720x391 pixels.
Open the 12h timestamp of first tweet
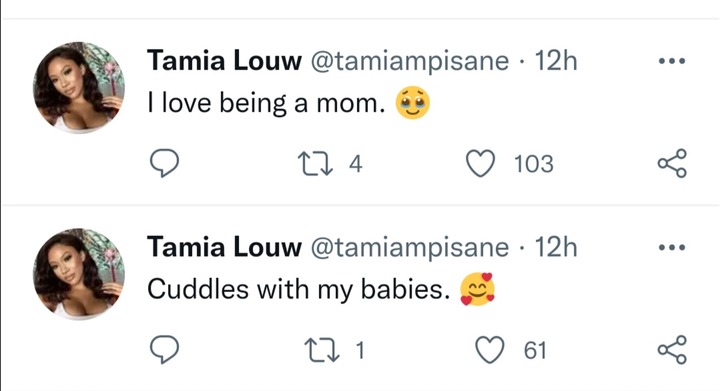point(556,61)
